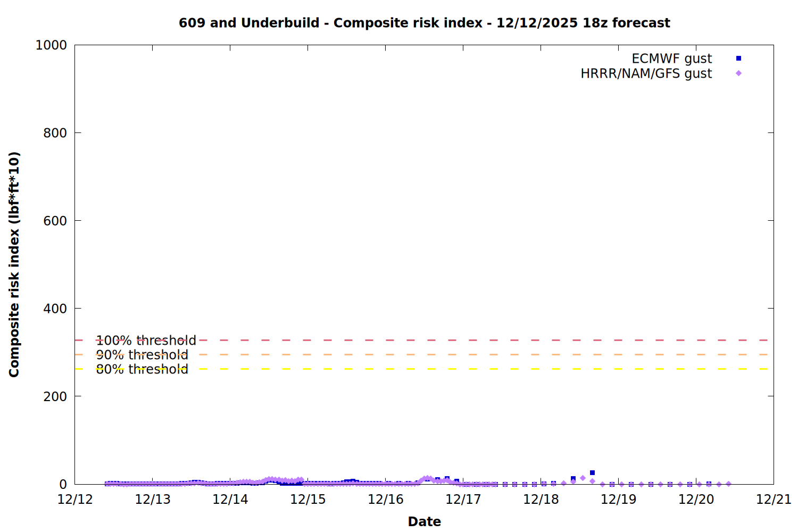Screen dimensions: 798x532
Task: Click the chart title text
Action: [424, 23]
